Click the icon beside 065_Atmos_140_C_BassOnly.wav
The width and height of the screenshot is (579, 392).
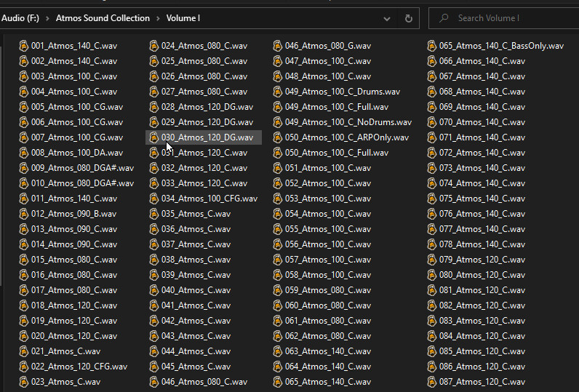[432, 46]
